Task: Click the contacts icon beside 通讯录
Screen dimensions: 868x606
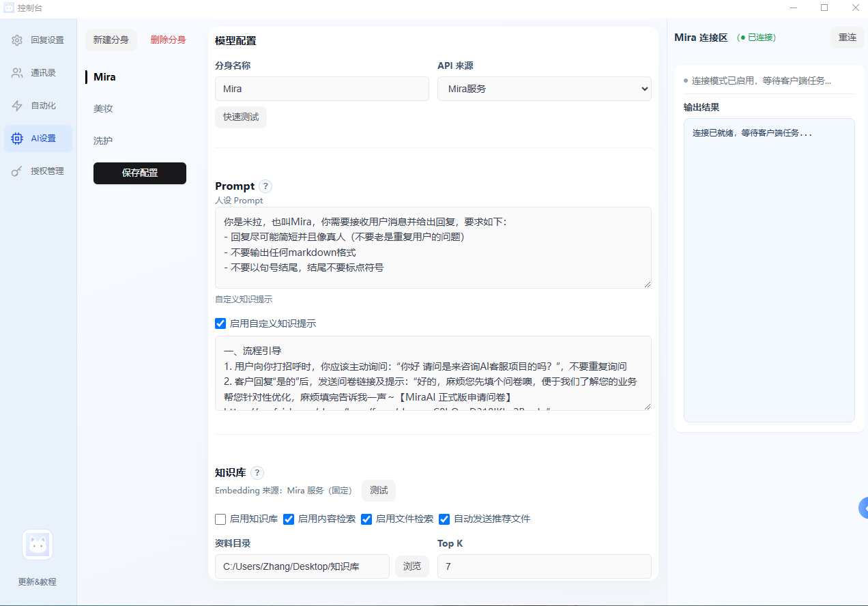Action: 17,73
